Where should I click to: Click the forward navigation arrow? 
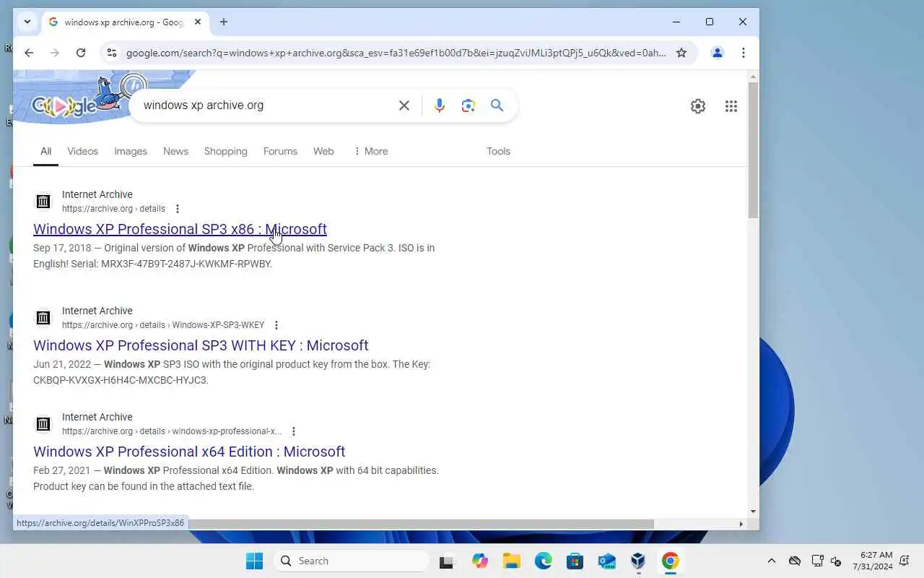(55, 53)
